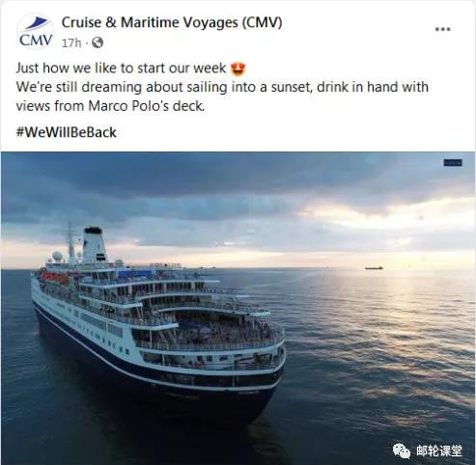Click the white radar dome on the ship

57,257
